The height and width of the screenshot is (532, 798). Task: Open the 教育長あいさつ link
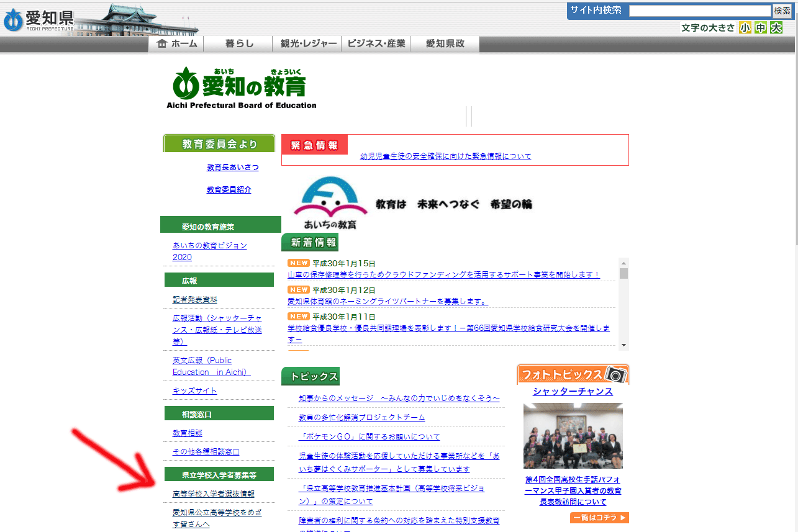(x=233, y=168)
